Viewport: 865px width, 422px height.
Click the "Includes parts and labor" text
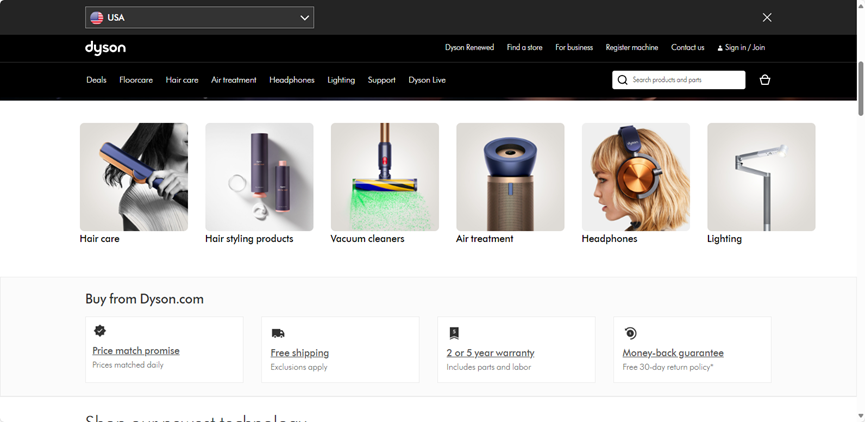pyautogui.click(x=489, y=367)
